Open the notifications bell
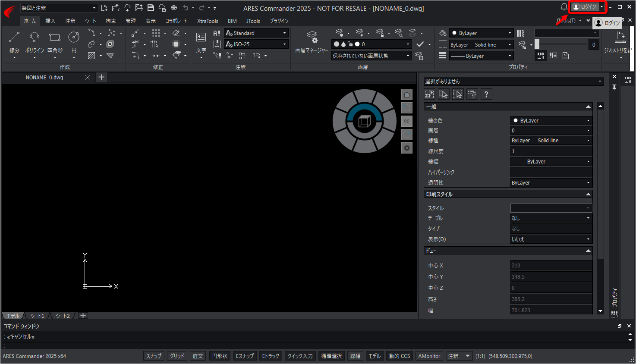 (x=564, y=7)
